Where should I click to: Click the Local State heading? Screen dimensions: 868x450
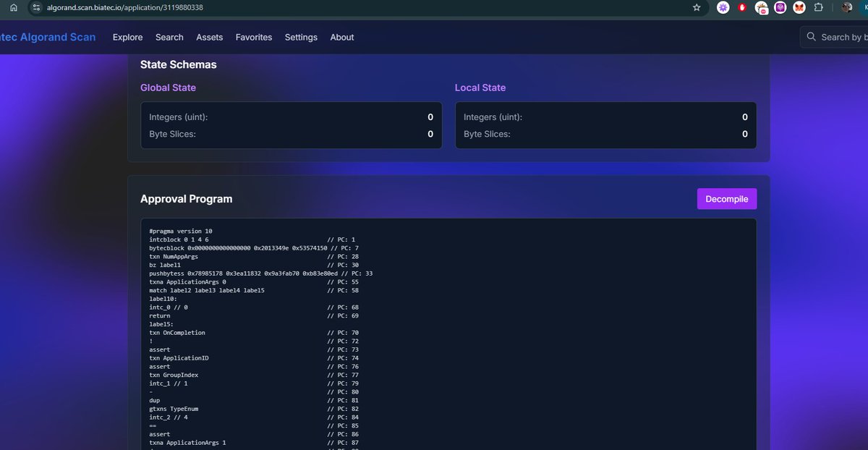point(480,88)
